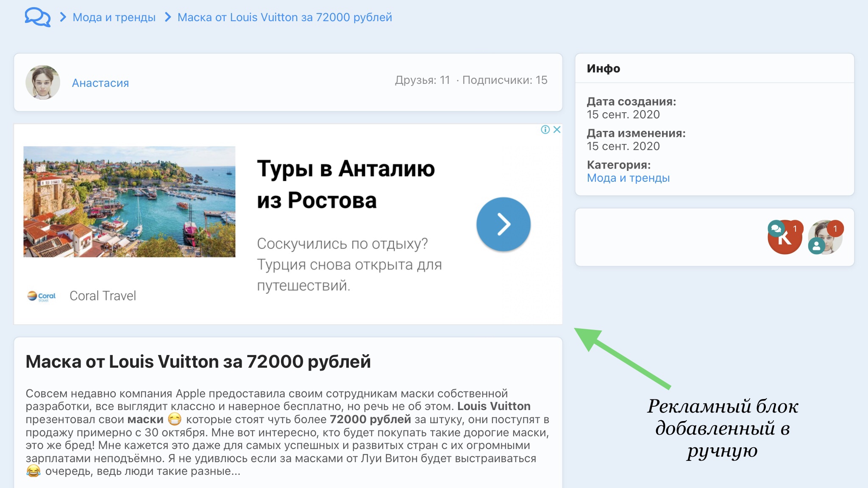
Task: Click the chat bubbles home icon
Action: pyautogui.click(x=37, y=17)
